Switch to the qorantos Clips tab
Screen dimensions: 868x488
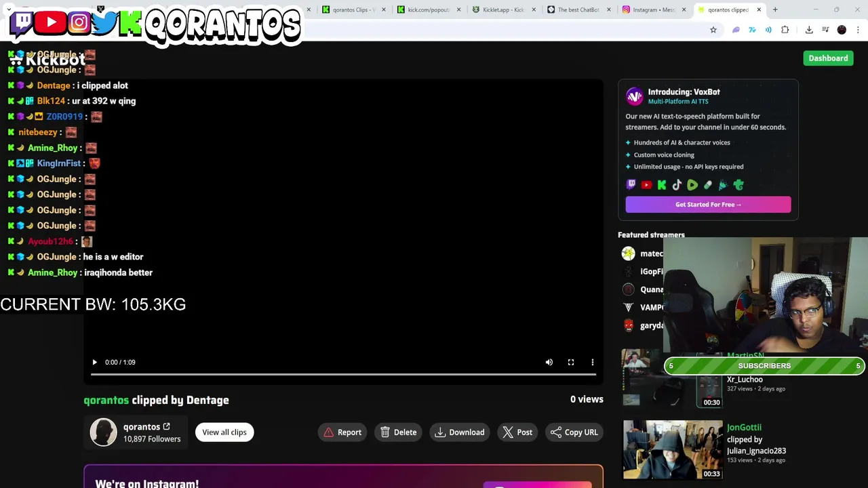click(354, 9)
